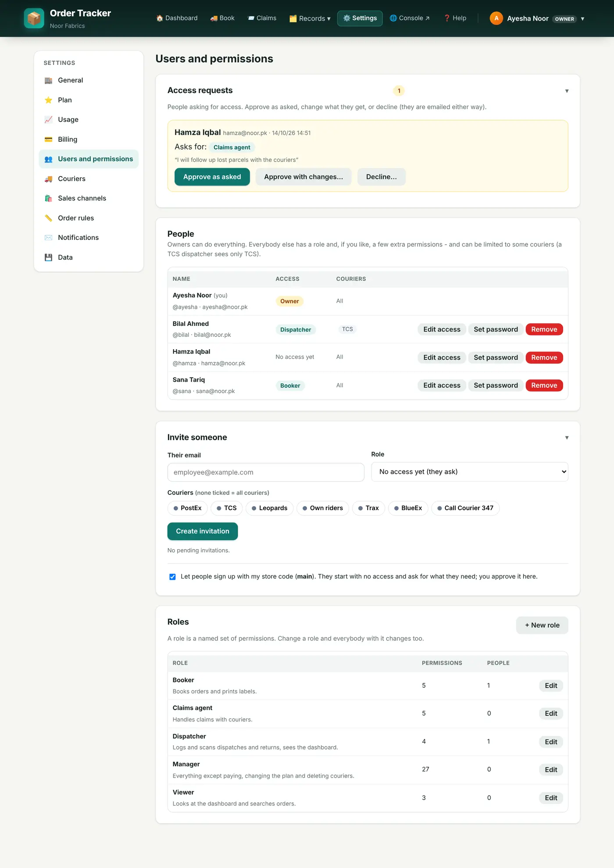
Task: Click the Plan star icon
Action: [48, 100]
